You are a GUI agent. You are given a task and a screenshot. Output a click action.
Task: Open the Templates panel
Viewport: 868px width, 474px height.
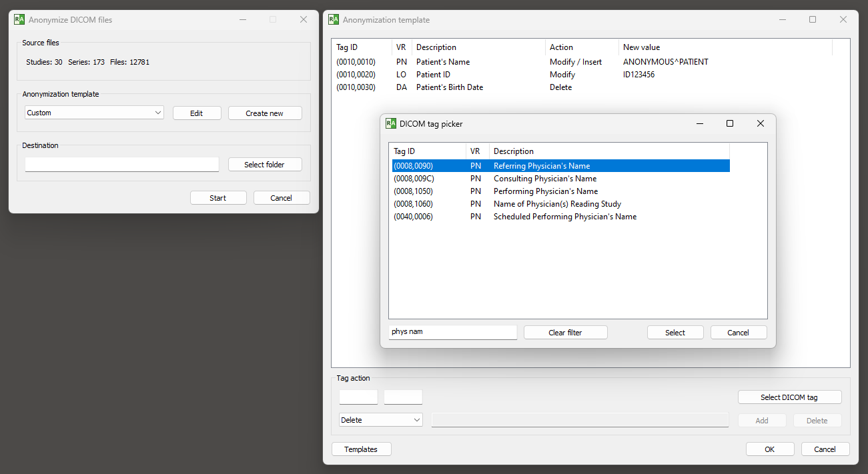point(361,449)
